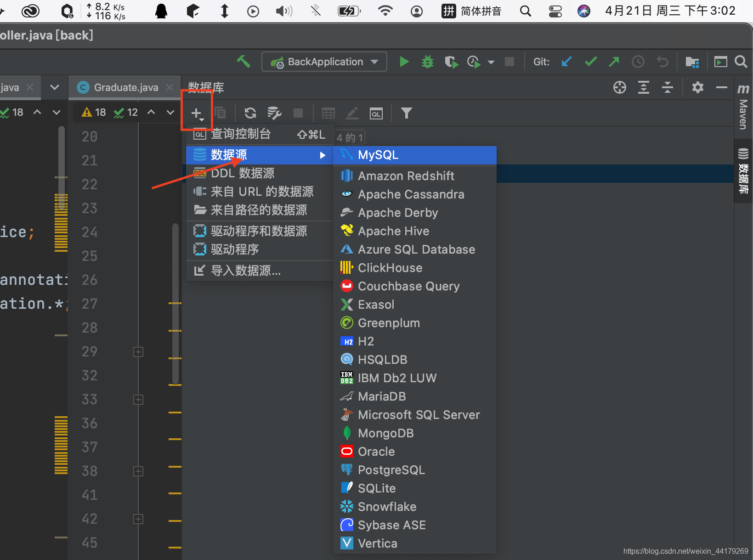The image size is (753, 560).
Task: Click the table editor grid icon
Action: (x=328, y=113)
